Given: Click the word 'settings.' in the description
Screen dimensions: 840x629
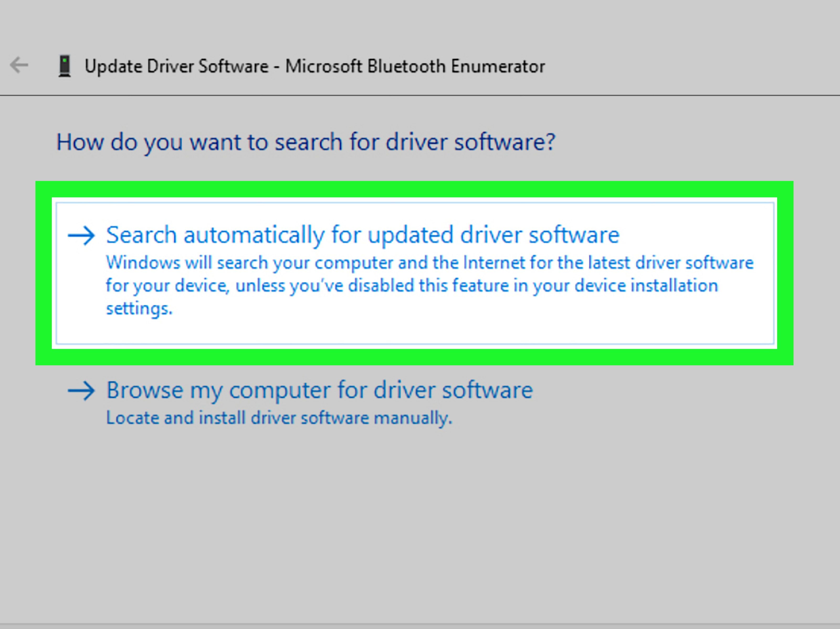Looking at the screenshot, I should (139, 309).
